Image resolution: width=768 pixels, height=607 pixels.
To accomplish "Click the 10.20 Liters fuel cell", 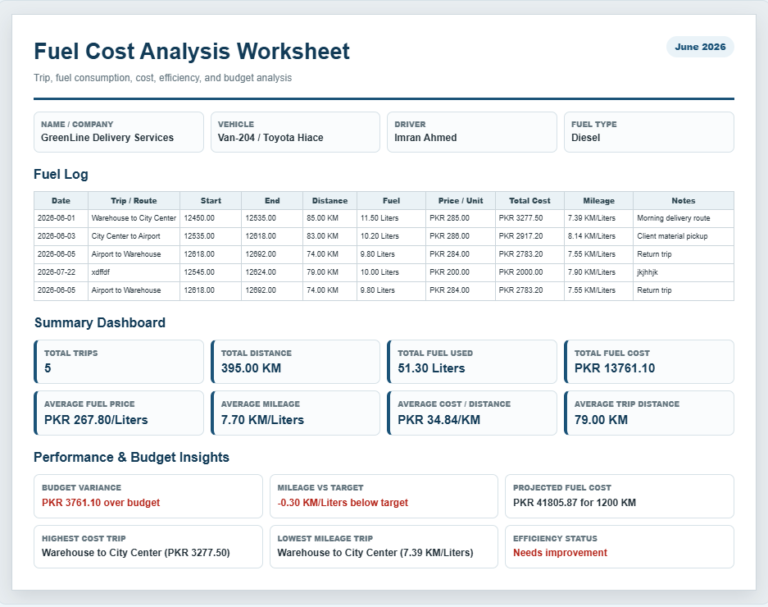I will click(x=391, y=237).
